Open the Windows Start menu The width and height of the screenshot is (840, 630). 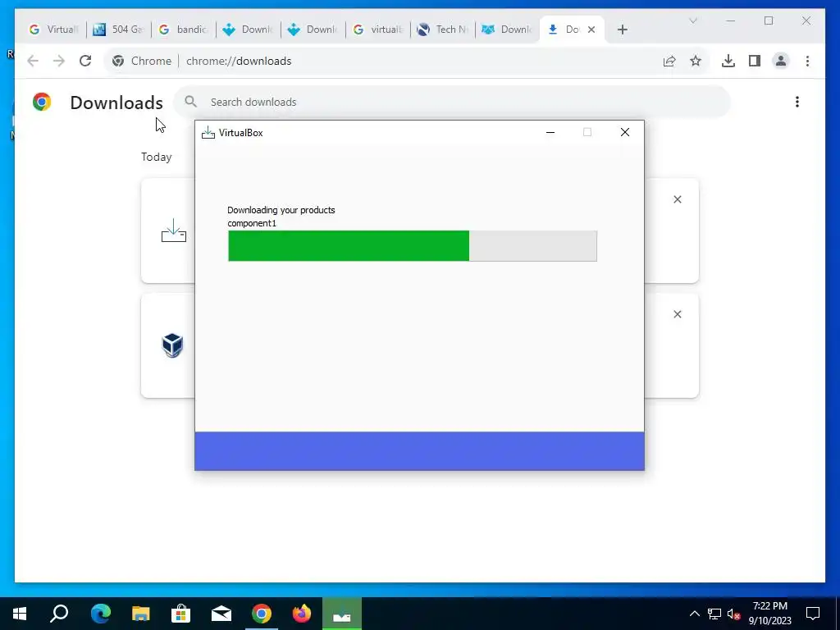tap(20, 614)
